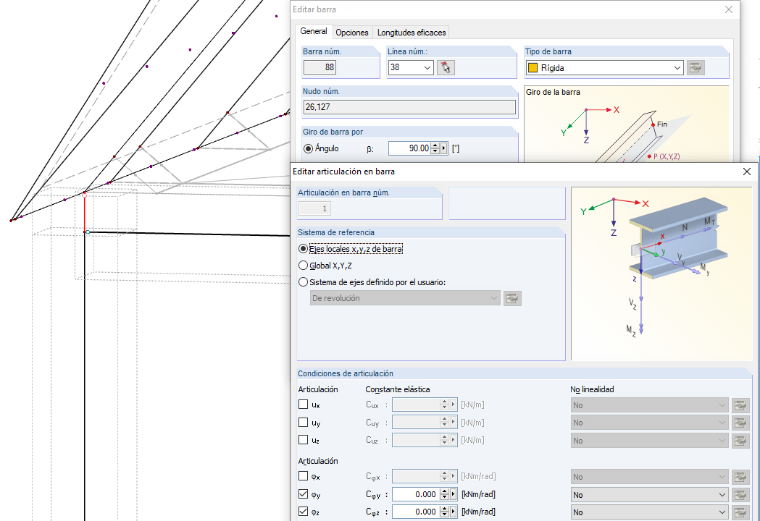Open nonlinearity edit icon in ux row

[740, 405]
